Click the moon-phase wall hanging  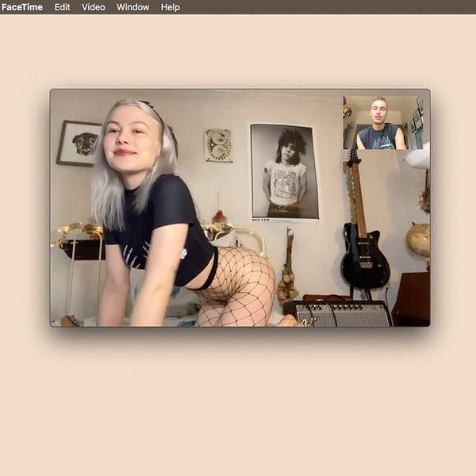click(219, 145)
